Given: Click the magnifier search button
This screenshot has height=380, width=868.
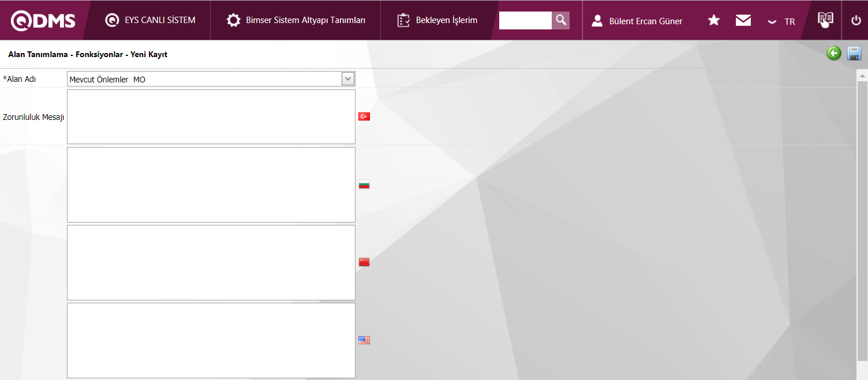Looking at the screenshot, I should click(x=561, y=20).
